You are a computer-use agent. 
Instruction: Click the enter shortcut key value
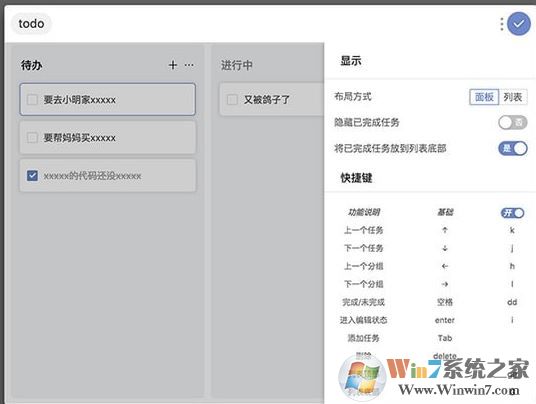coord(445,320)
